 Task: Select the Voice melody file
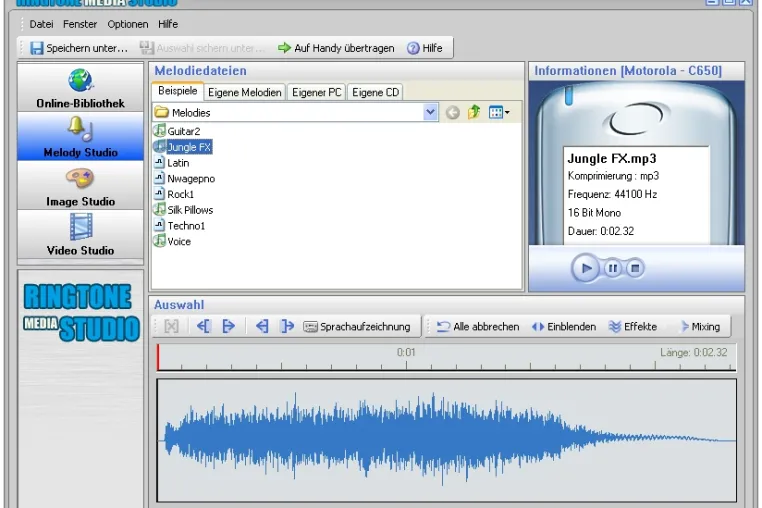tap(172, 241)
